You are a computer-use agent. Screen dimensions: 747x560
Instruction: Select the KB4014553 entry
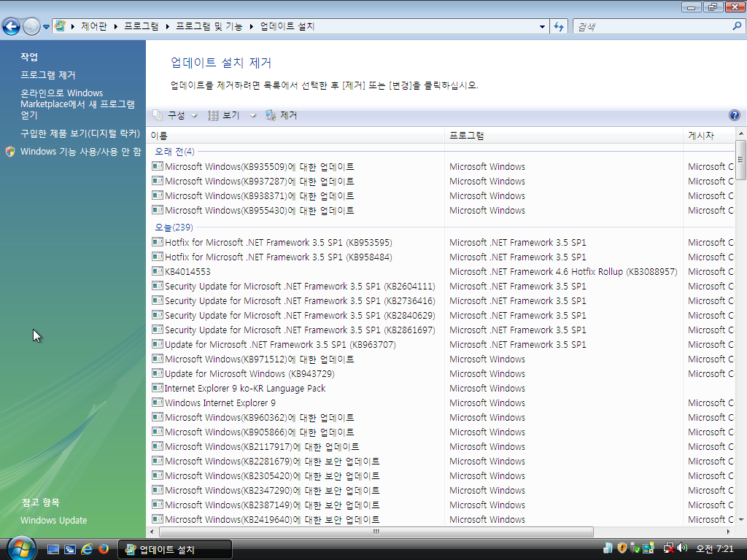(x=187, y=271)
